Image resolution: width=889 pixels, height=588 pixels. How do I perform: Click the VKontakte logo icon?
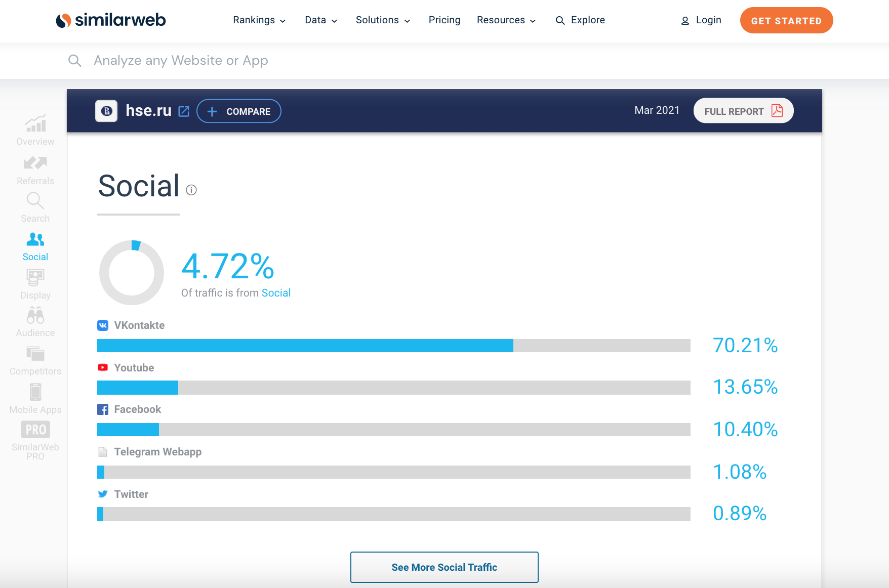pyautogui.click(x=103, y=325)
